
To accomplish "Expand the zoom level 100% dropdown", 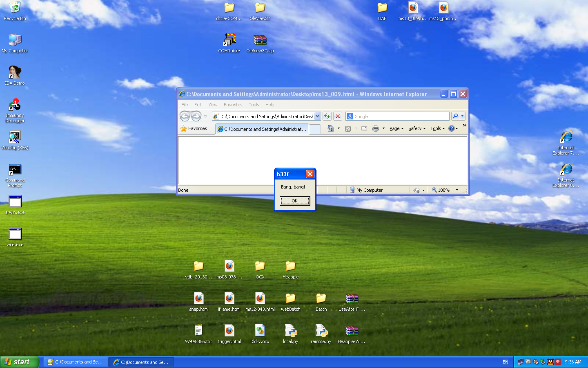I will pos(457,190).
